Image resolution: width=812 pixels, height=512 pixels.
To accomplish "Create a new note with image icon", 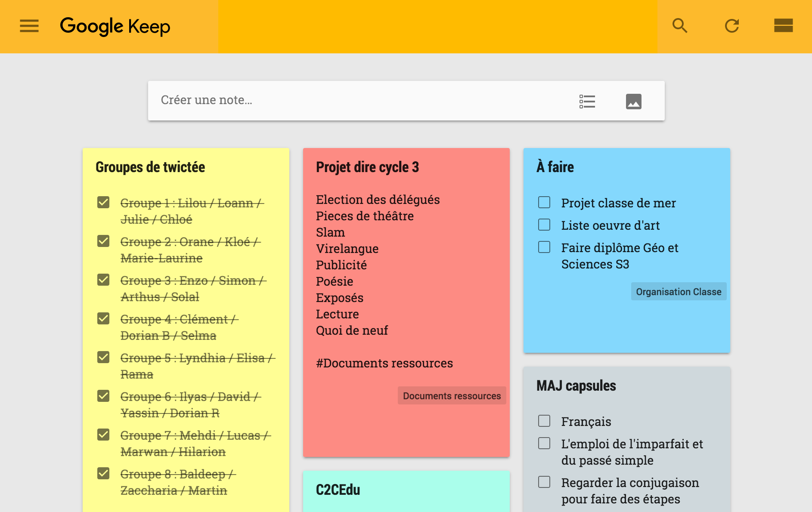I will pos(633,102).
